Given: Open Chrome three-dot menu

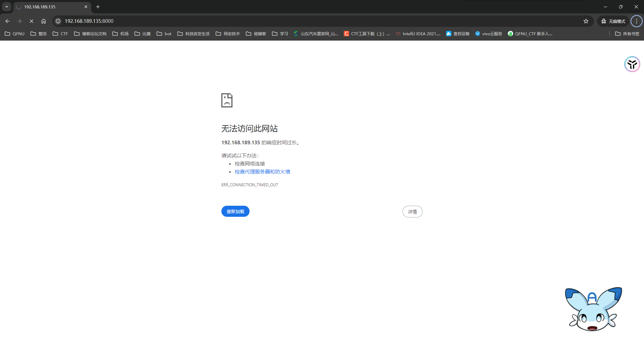Looking at the screenshot, I should tap(636, 21).
